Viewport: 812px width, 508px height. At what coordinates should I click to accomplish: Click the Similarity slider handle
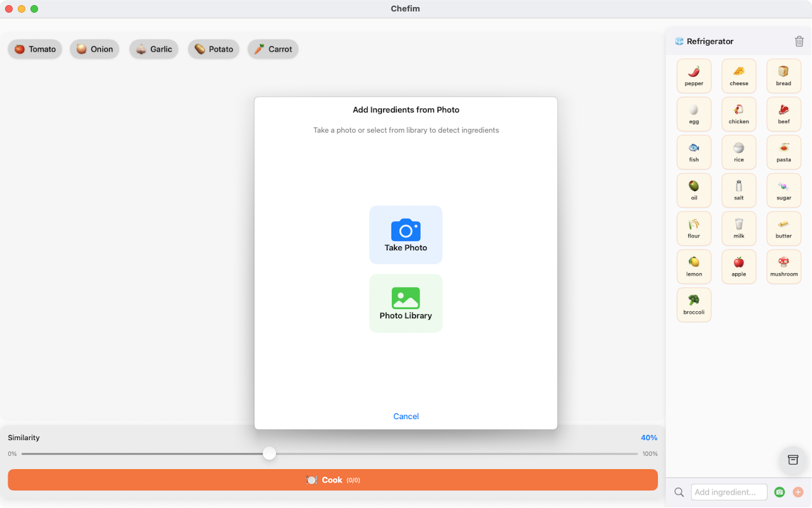pyautogui.click(x=270, y=453)
